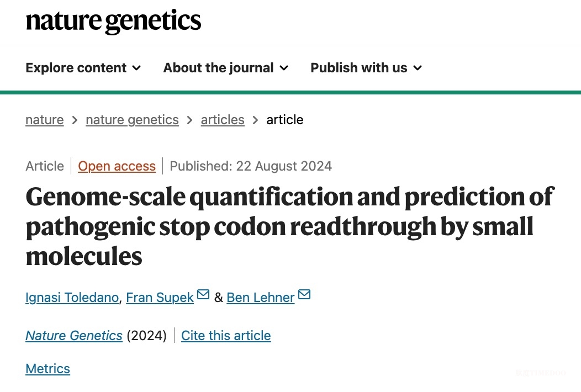Open author Ignasi Toledano's profile link

(72, 298)
